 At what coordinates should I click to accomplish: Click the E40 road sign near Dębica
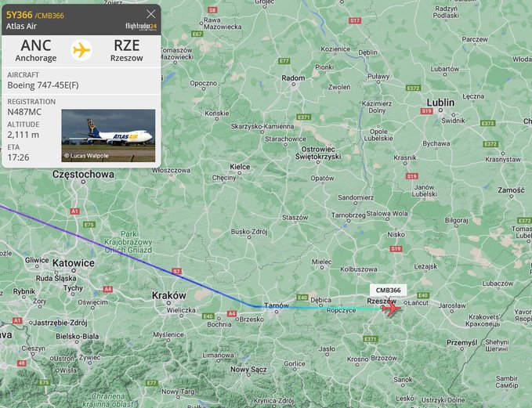coord(302,298)
